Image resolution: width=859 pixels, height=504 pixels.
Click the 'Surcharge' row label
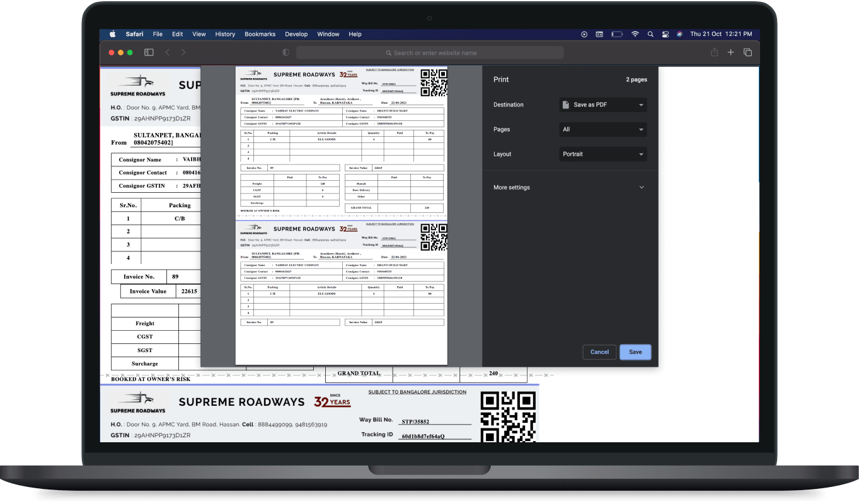click(145, 364)
